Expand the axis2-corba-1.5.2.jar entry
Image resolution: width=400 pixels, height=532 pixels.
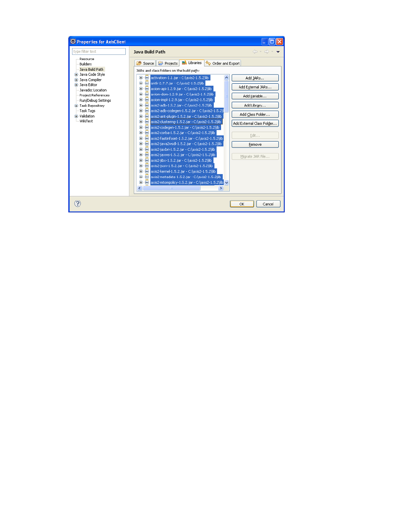(141, 133)
